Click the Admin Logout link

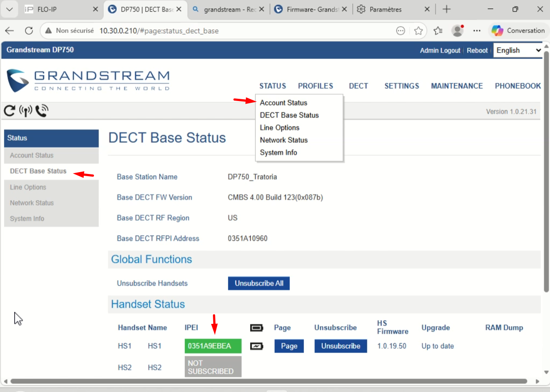440,50
